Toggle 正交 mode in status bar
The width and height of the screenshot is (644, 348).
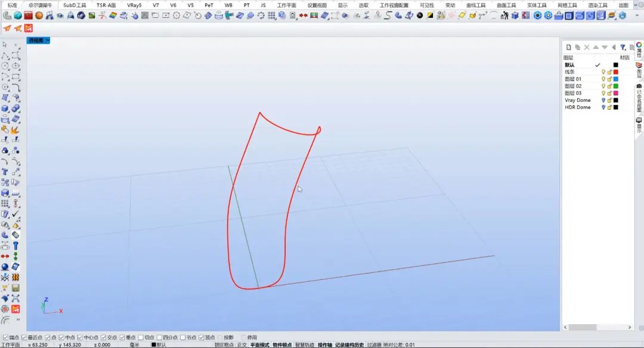pos(242,344)
